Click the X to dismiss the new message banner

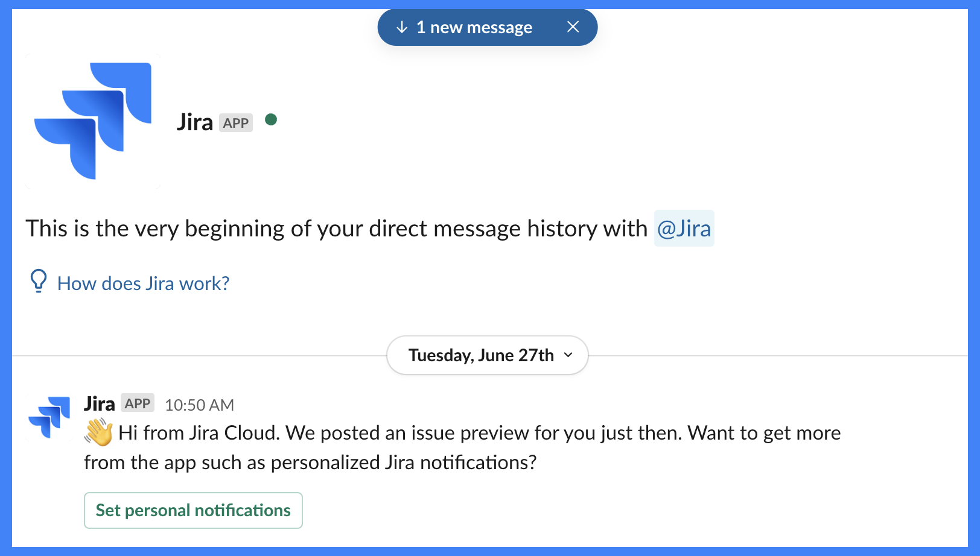pos(572,27)
